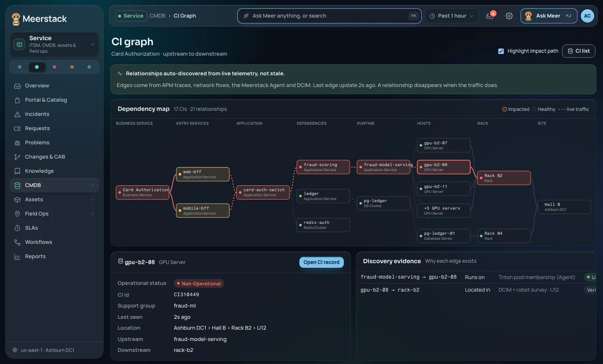Select the gpu-b2-07 host node
Screen dimensions: 603x364
[x=444, y=146]
